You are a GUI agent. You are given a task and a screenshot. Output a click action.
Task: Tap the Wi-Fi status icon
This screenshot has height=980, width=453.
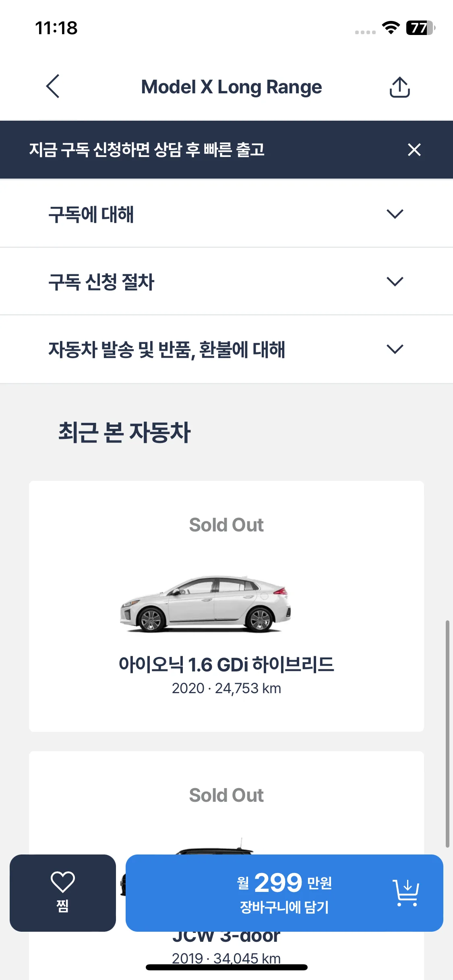click(x=391, y=28)
